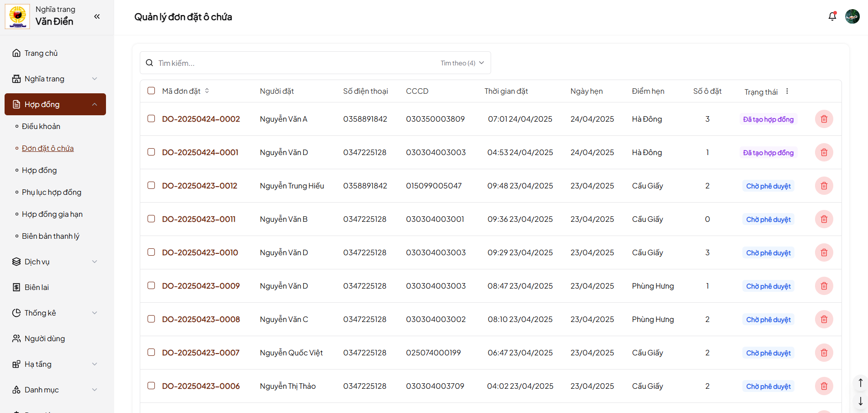
Task: Open Trang chủ in the sidebar
Action: tap(41, 53)
